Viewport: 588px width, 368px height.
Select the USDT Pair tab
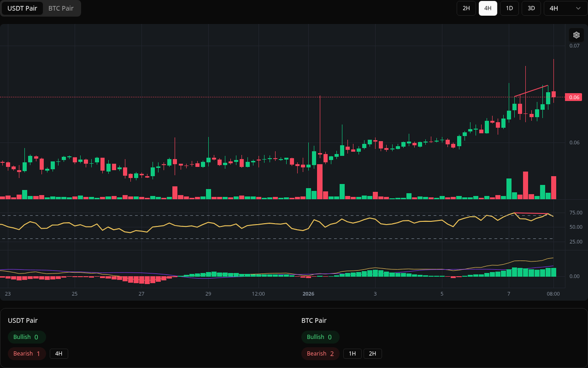click(x=23, y=8)
